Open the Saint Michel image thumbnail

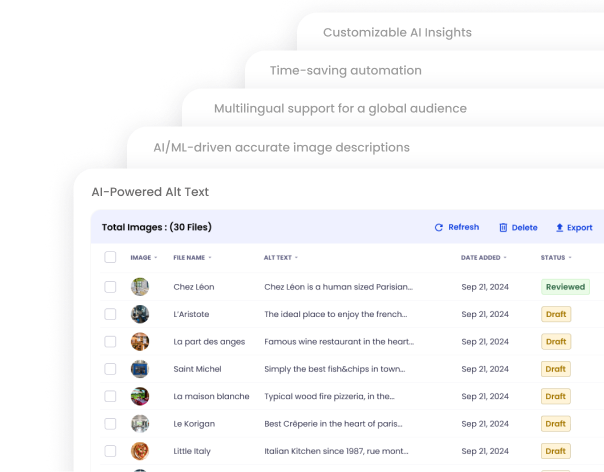tap(140, 369)
